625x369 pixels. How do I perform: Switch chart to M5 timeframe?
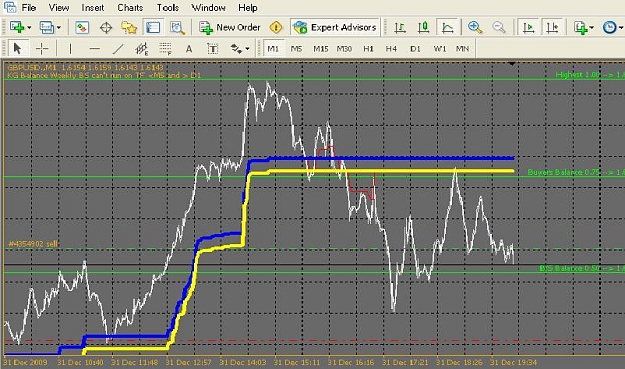click(296, 49)
